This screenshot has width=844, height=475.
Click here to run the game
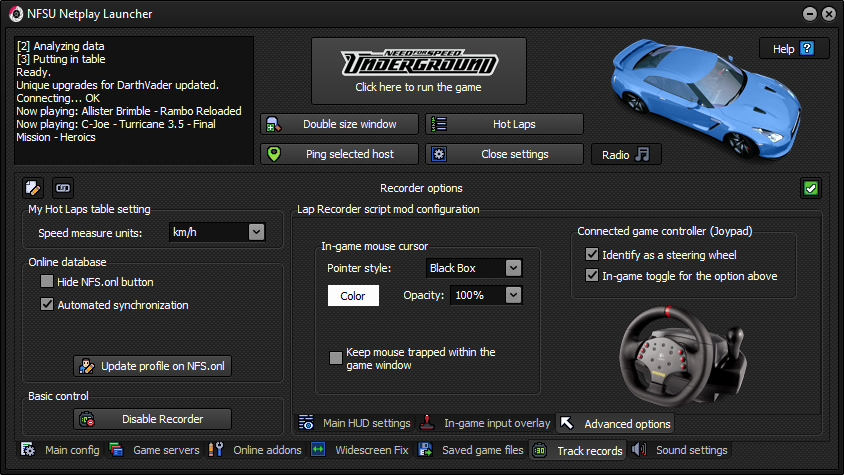point(419,71)
